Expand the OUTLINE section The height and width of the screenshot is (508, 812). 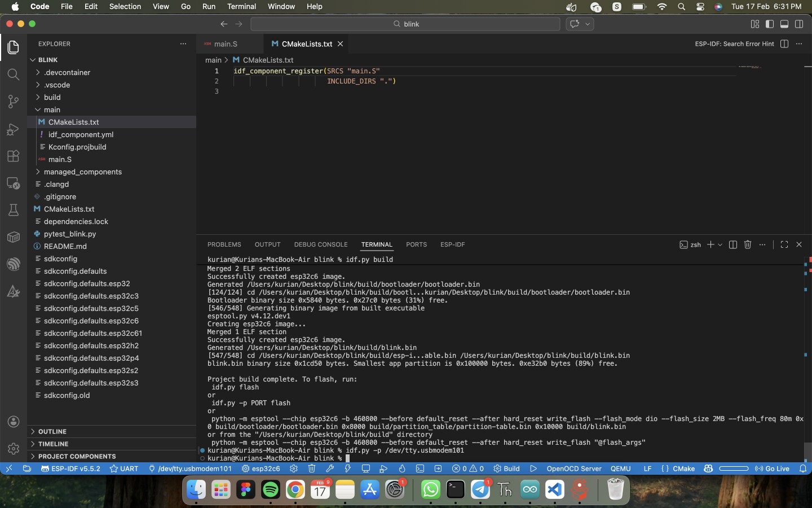click(x=113, y=431)
